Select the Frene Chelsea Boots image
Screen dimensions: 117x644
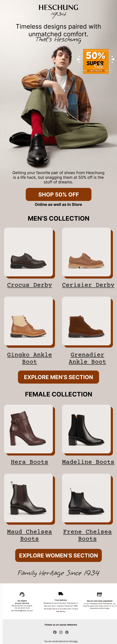point(87,499)
